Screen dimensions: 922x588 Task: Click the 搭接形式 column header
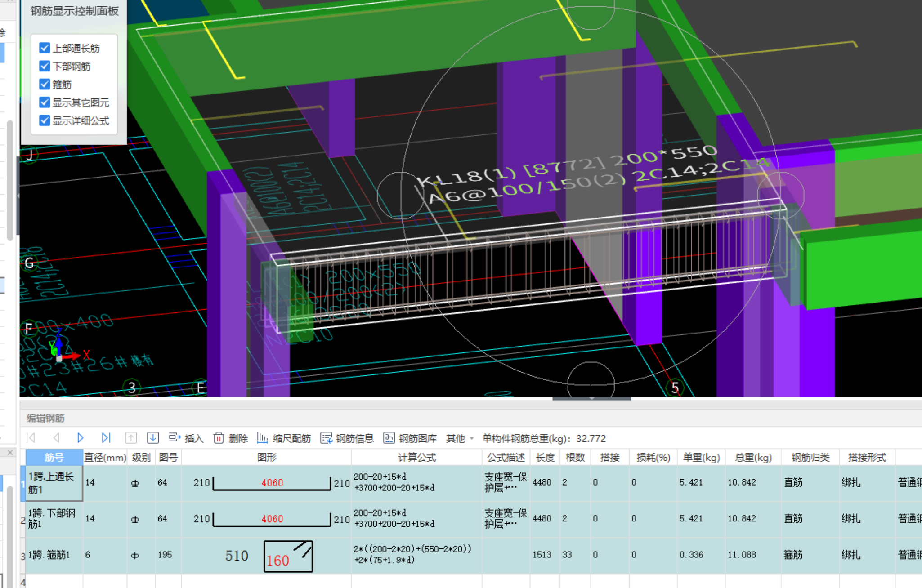[867, 457]
